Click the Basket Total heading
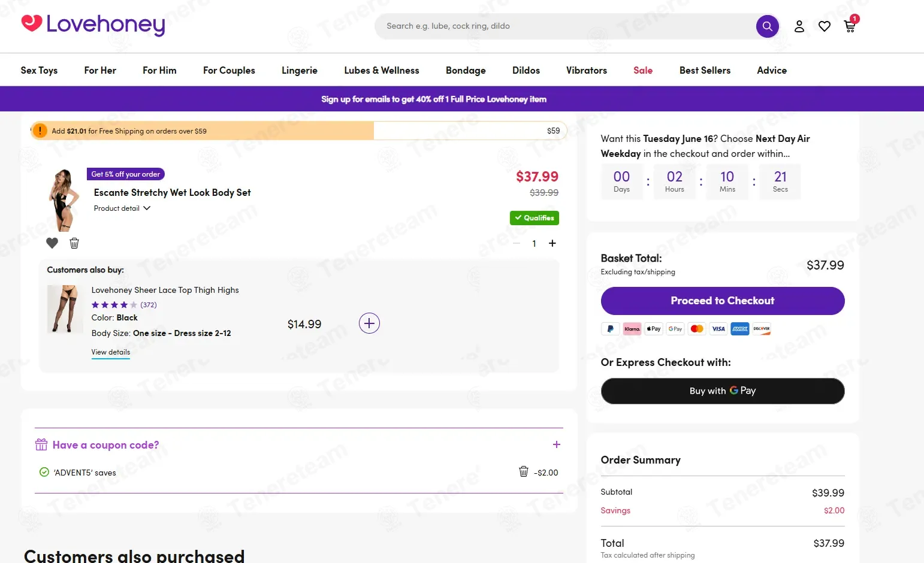Image resolution: width=924 pixels, height=563 pixels. click(632, 258)
